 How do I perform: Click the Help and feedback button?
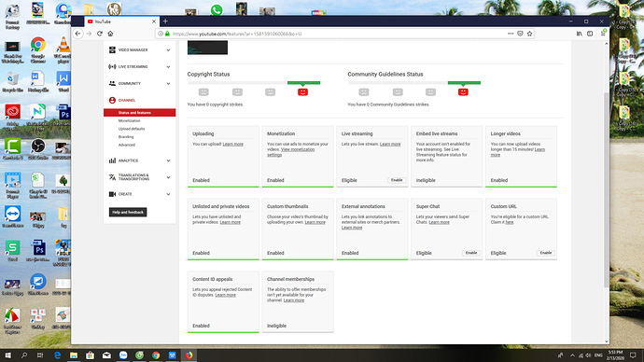click(128, 212)
